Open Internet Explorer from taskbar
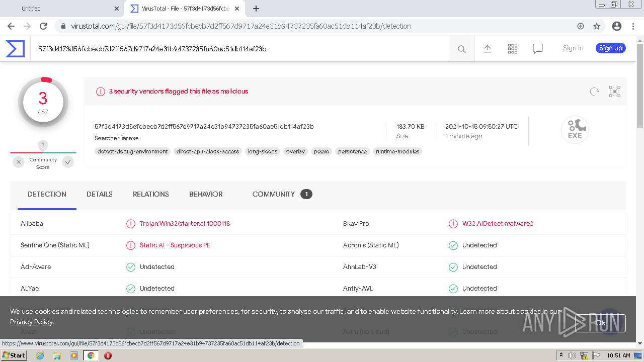Screen dimensions: 644x362 (40, 355)
